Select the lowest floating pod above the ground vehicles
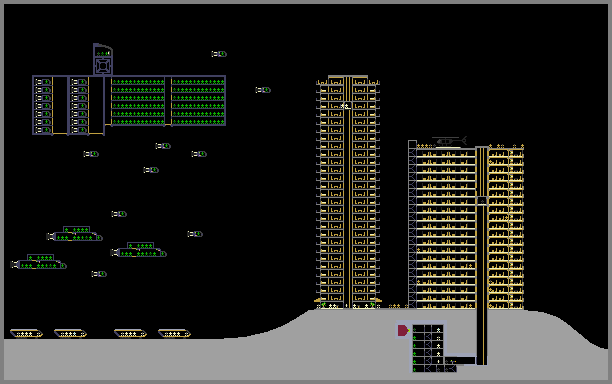 99,274
